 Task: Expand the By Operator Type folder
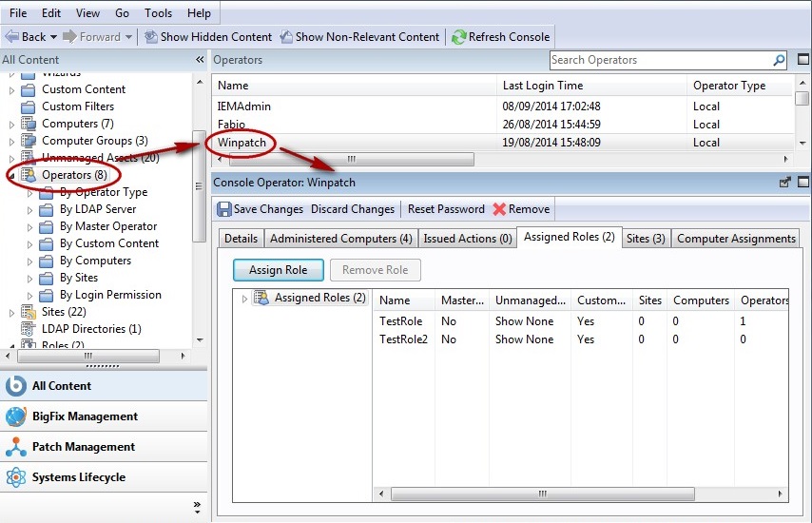coord(29,193)
